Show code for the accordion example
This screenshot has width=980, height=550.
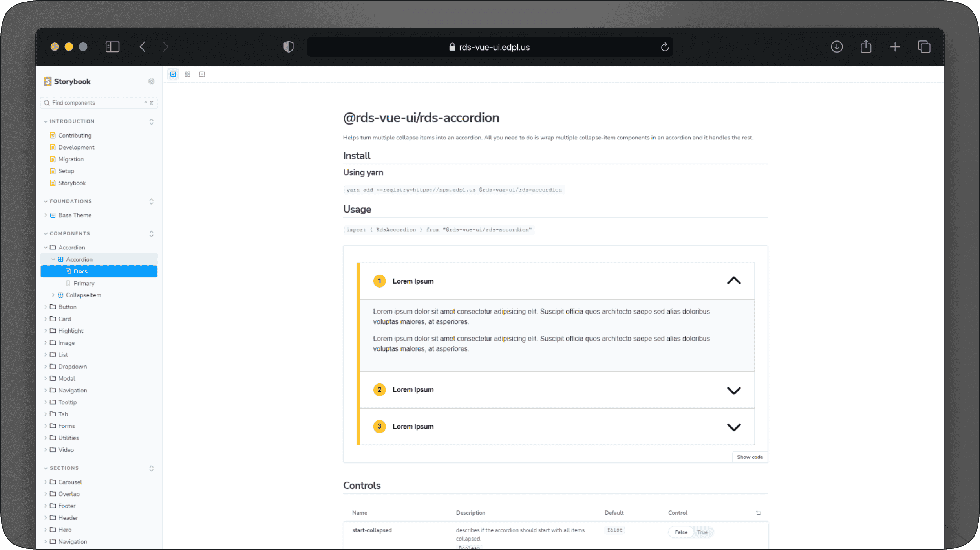pos(750,457)
